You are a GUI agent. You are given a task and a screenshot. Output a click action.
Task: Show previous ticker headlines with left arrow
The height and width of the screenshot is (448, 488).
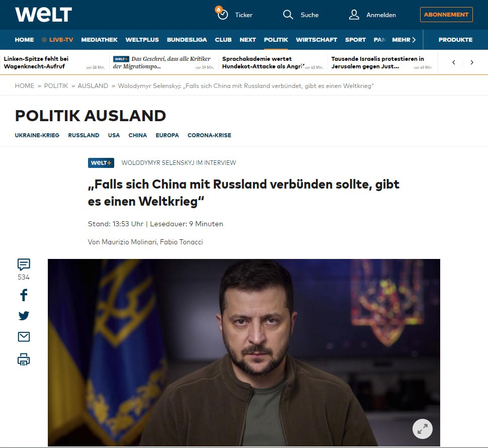click(454, 62)
